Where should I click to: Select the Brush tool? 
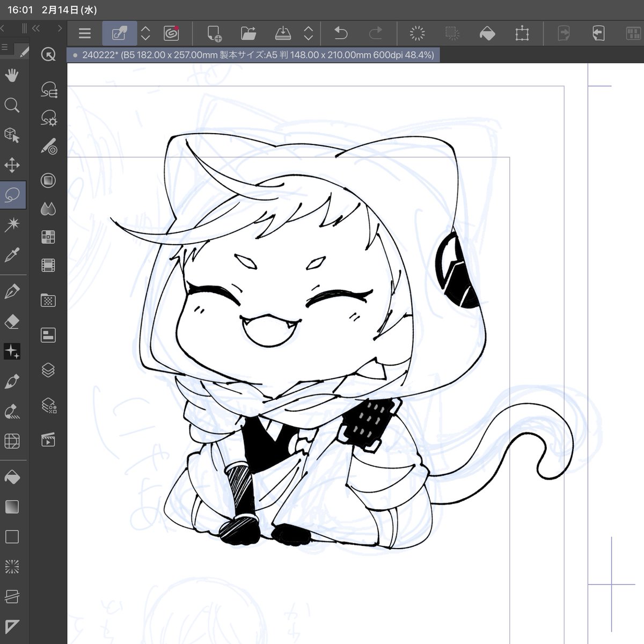12,382
